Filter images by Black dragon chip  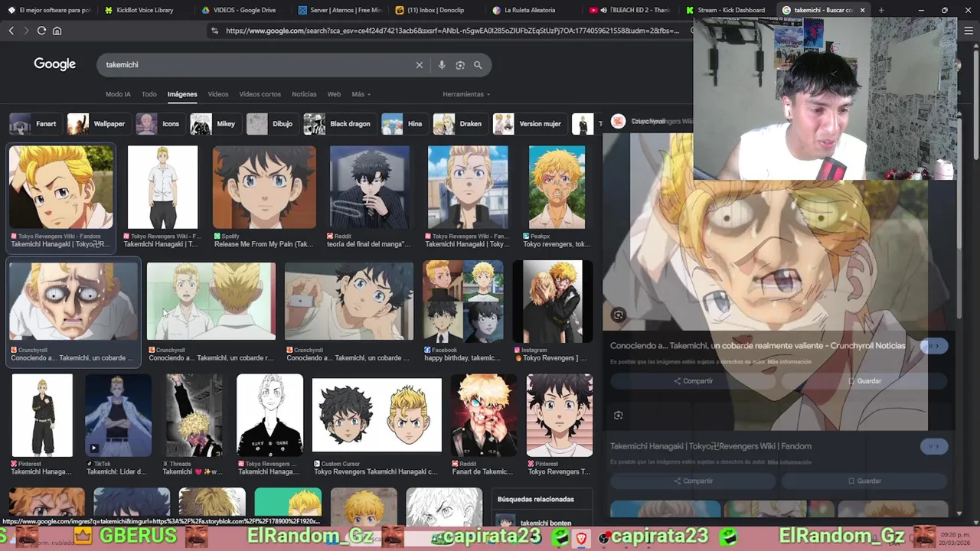[x=338, y=124]
